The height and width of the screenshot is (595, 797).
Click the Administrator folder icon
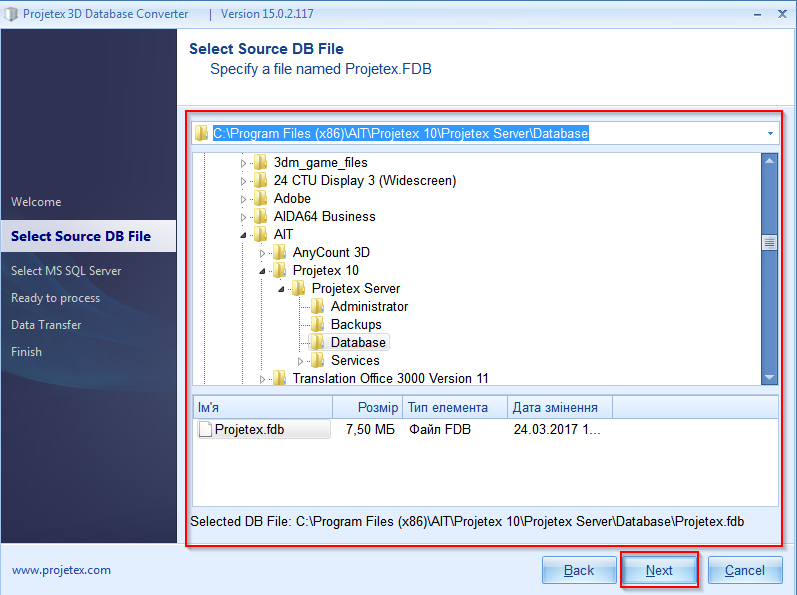coord(317,306)
